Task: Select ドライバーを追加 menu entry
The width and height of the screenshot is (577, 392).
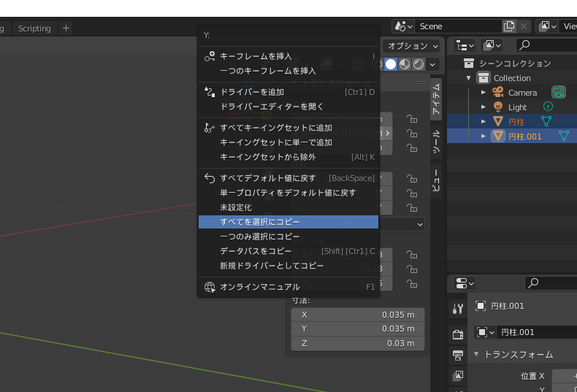Action: [288, 92]
